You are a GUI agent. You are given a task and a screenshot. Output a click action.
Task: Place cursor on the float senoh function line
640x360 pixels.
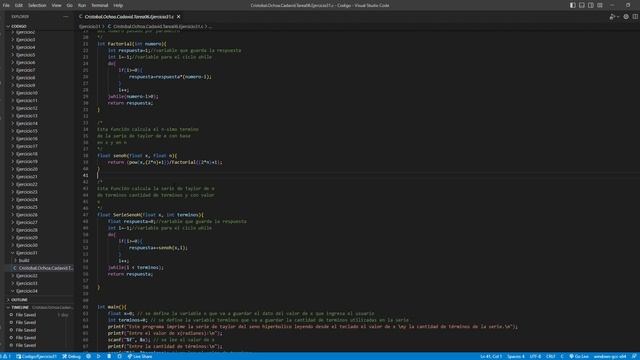(x=137, y=156)
